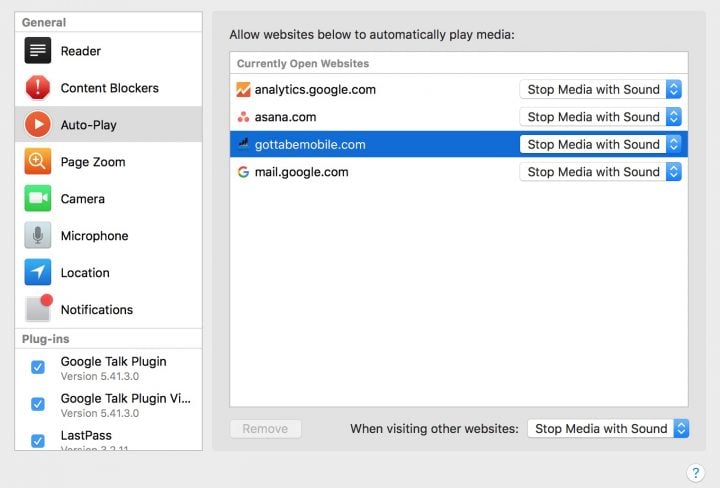Click the Google favicon beside mail.google.com

tap(243, 172)
